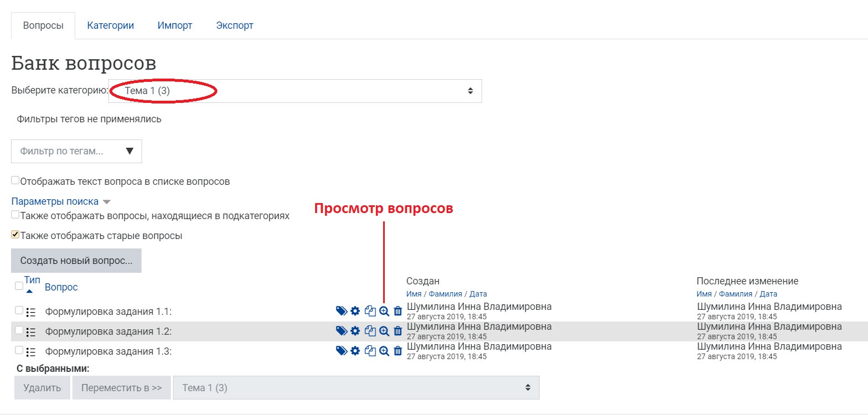This screenshot has height=415, width=868.
Task: Toggle the select-all checkbox in table header
Action: point(19,286)
